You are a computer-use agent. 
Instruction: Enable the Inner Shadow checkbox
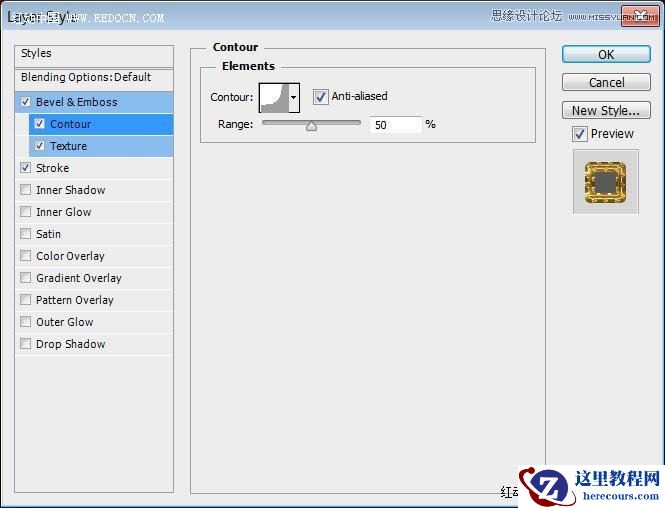pyautogui.click(x=26, y=190)
